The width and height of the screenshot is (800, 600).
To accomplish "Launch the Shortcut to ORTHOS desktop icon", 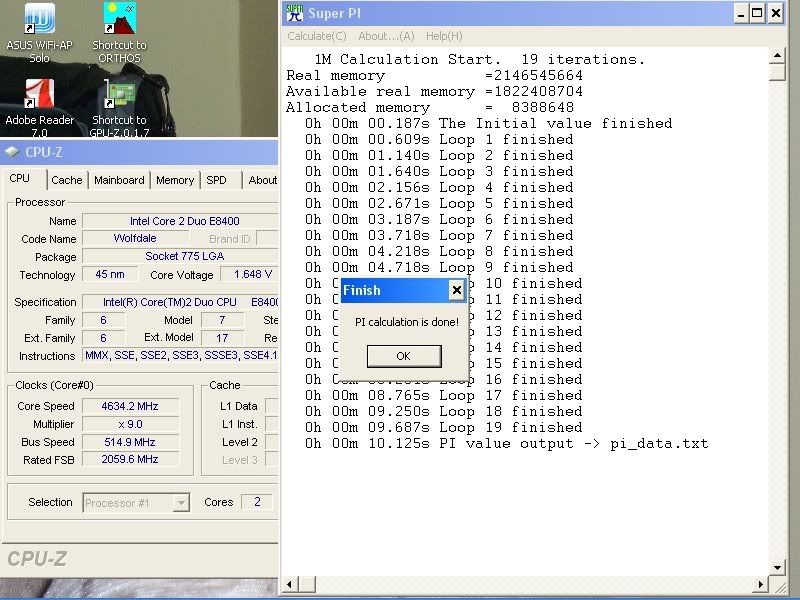I will [119, 33].
